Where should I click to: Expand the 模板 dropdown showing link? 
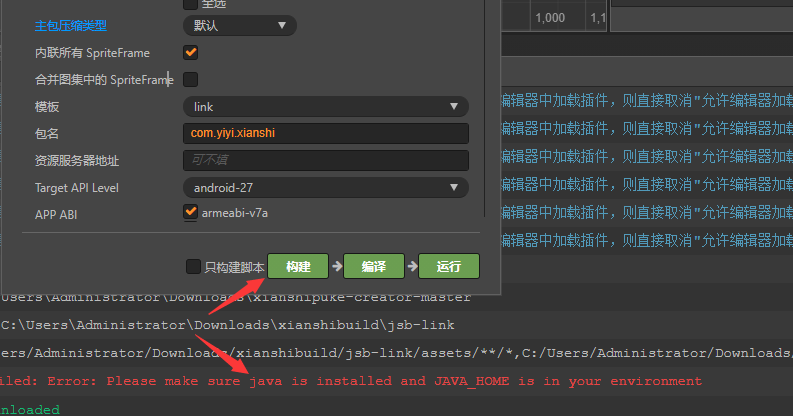(x=326, y=107)
